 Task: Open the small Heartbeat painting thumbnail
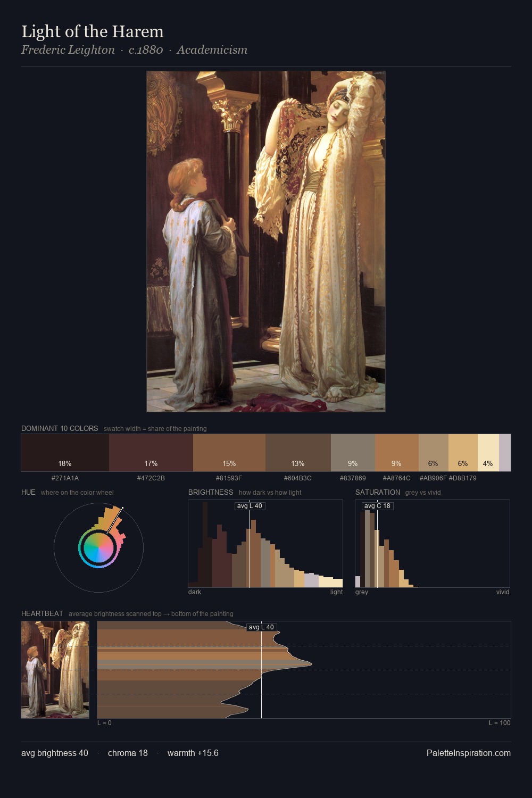pyautogui.click(x=55, y=670)
